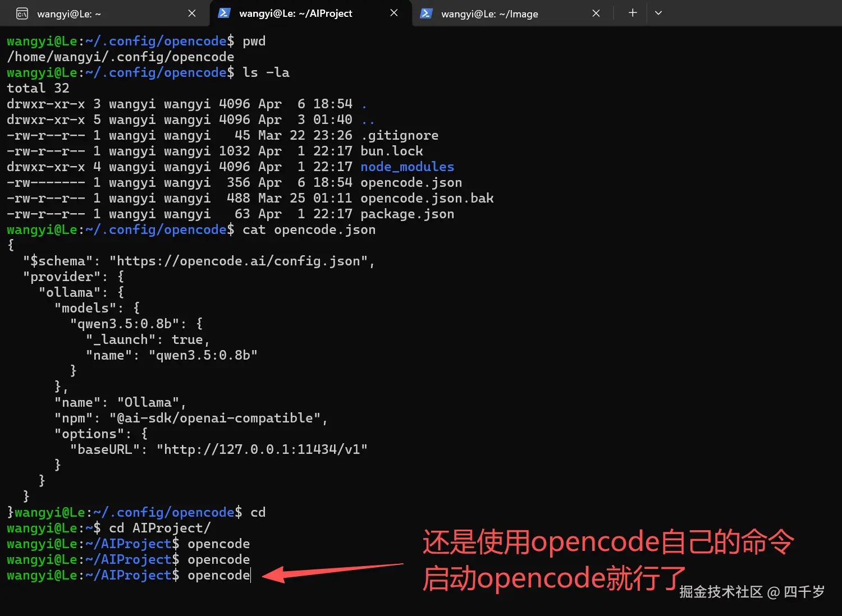Click the .gitignore file entry
The width and height of the screenshot is (842, 616).
pos(400,135)
